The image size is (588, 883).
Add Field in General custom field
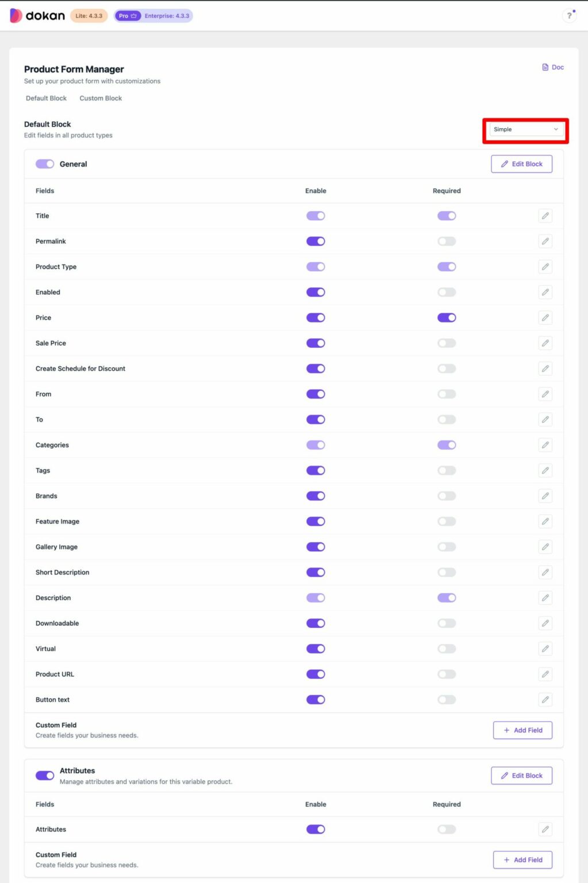point(522,730)
